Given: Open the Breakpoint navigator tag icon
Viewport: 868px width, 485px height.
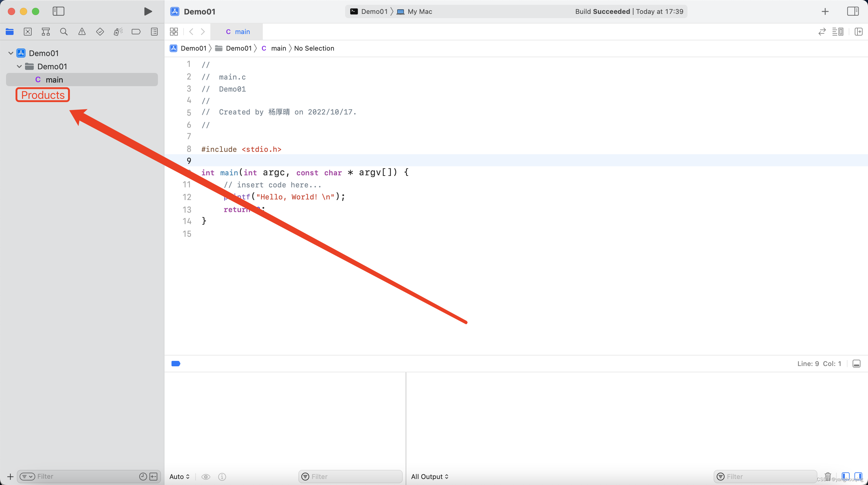Looking at the screenshot, I should 136,32.
